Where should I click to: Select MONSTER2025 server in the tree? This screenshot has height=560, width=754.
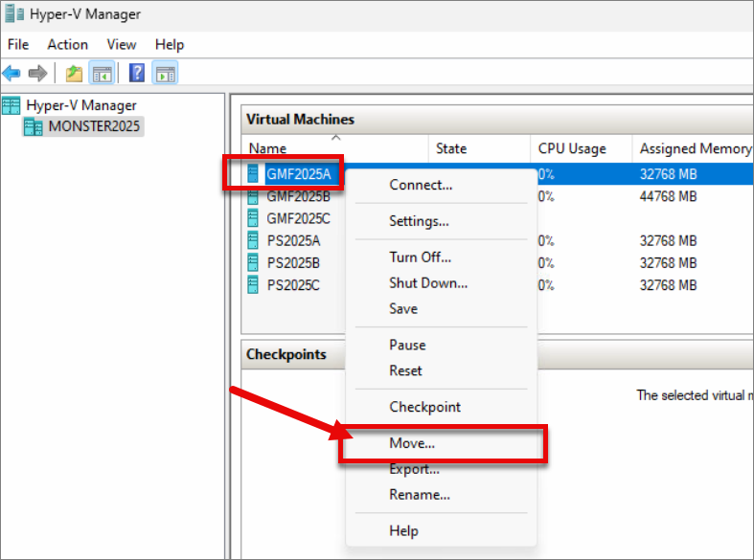(94, 126)
